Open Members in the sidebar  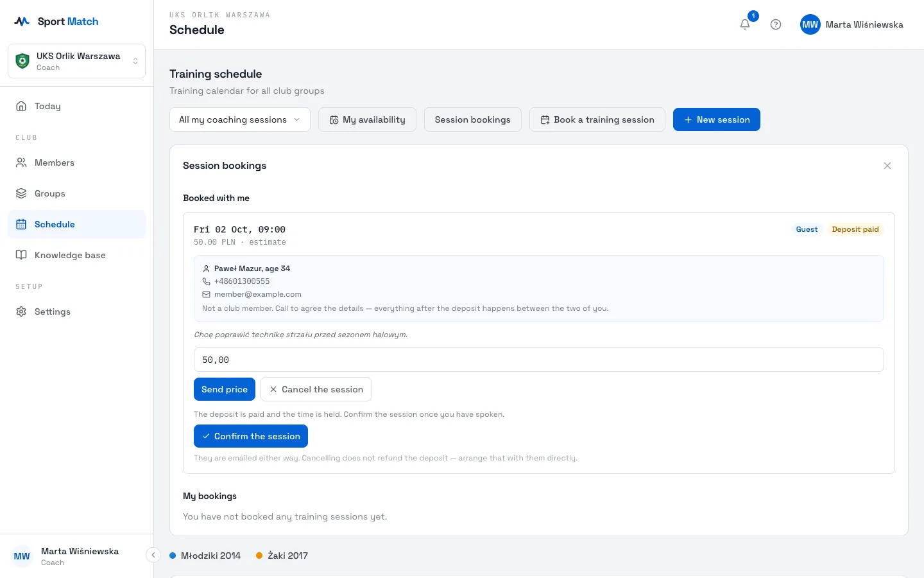pyautogui.click(x=76, y=162)
